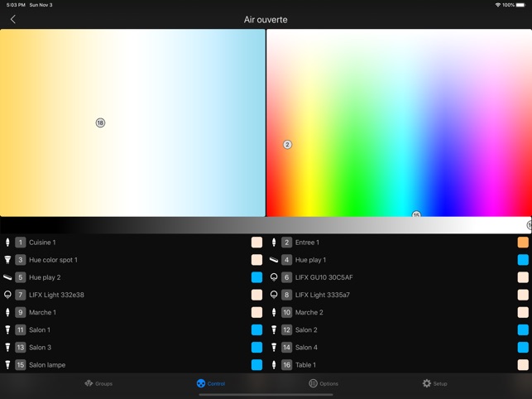The image size is (532, 399).
Task: Select the Entree 1 bulb icon
Action: click(274, 242)
